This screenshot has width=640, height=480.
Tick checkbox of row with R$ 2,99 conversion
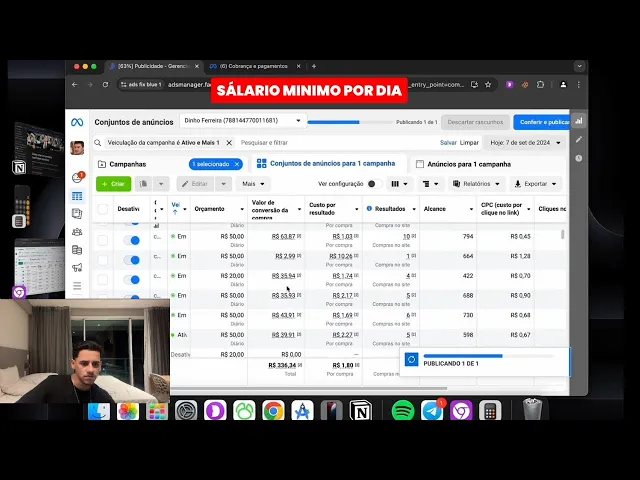click(102, 260)
